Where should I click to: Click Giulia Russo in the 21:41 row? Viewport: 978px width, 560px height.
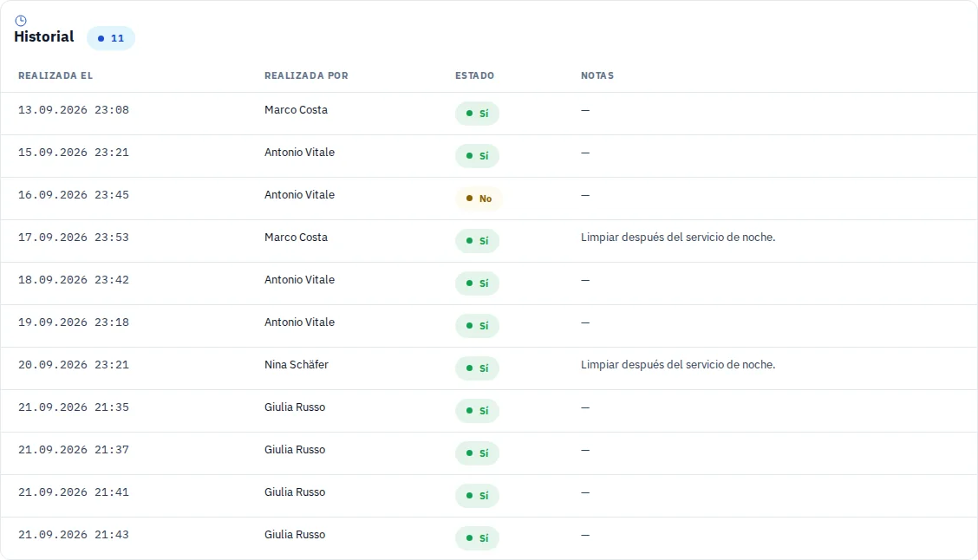295,492
